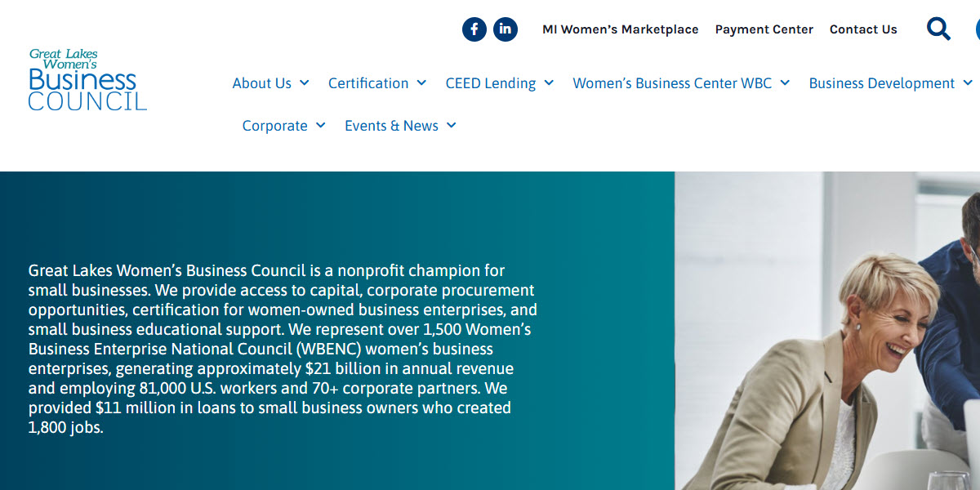The width and height of the screenshot is (980, 490).
Task: Click the hero banner photo of businesswomen
Action: 825,327
